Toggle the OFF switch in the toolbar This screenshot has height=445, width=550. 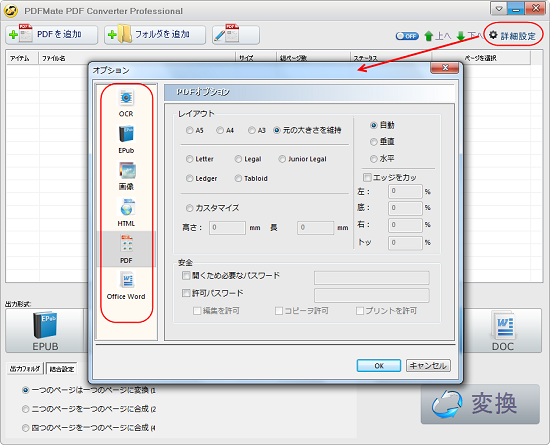coord(407,36)
